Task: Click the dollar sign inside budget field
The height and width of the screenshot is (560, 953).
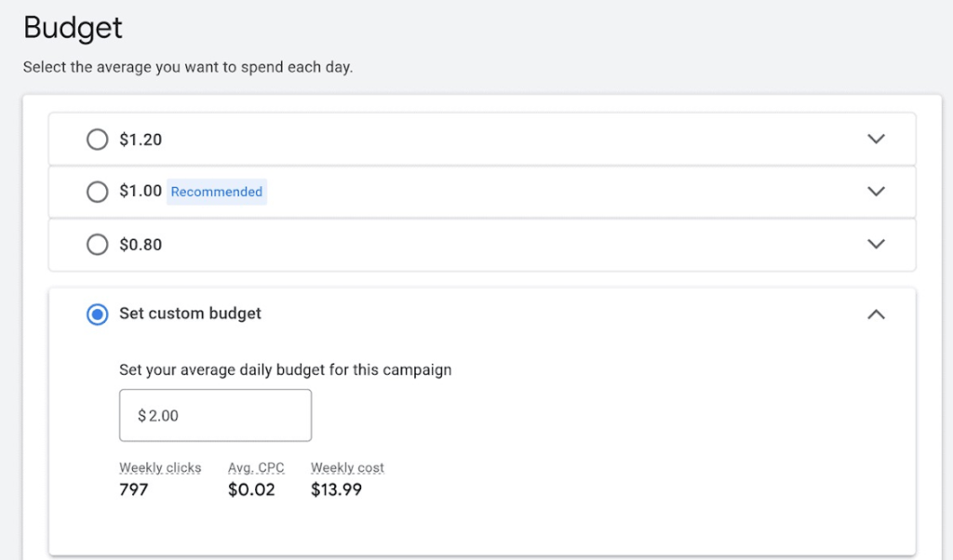Action: point(142,416)
